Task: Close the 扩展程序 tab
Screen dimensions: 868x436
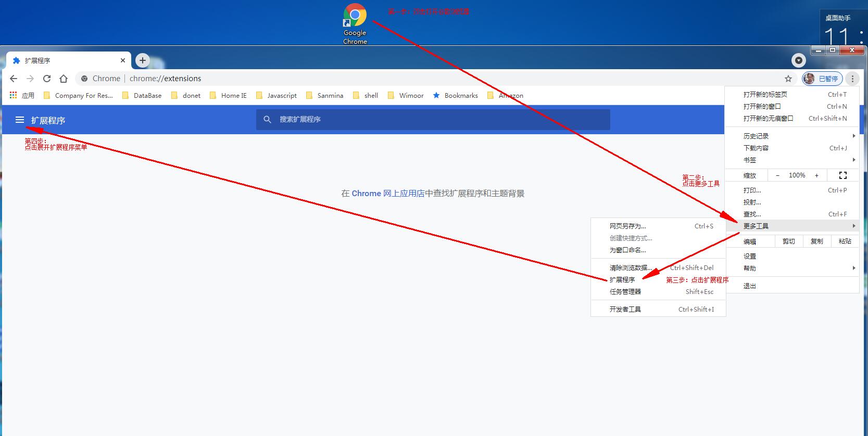Action: click(123, 60)
